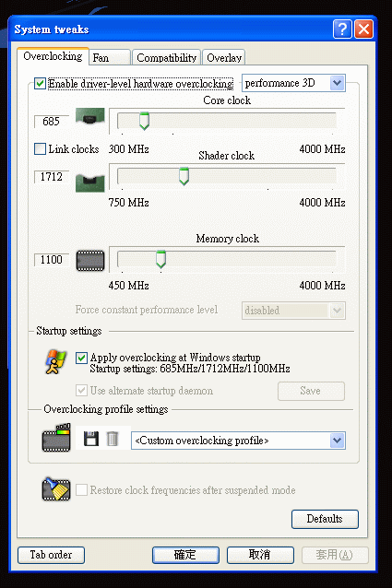The height and width of the screenshot is (588, 392).
Task: Click the Tab order button
Action: pyautogui.click(x=51, y=555)
